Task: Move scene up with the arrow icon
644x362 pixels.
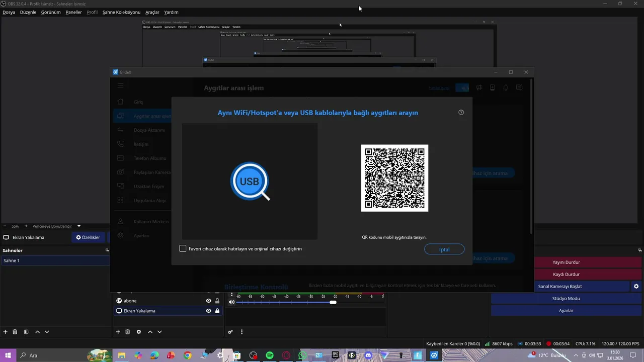Action: [x=37, y=332]
